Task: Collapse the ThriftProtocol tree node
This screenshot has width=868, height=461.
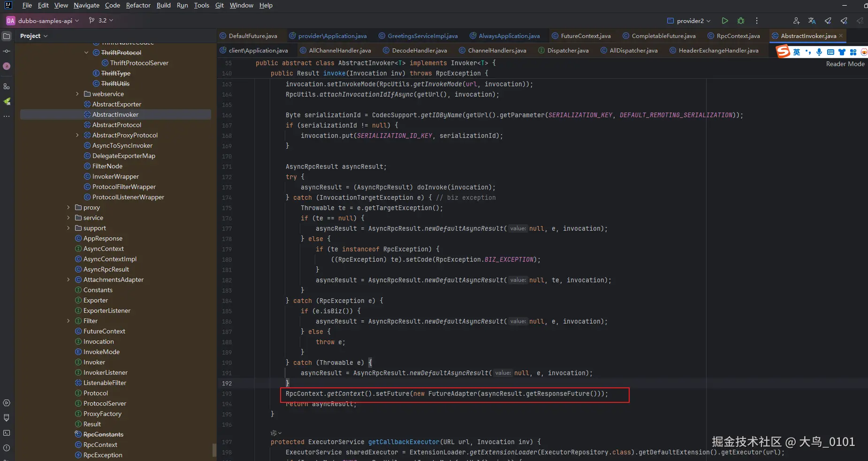Action: pos(86,53)
